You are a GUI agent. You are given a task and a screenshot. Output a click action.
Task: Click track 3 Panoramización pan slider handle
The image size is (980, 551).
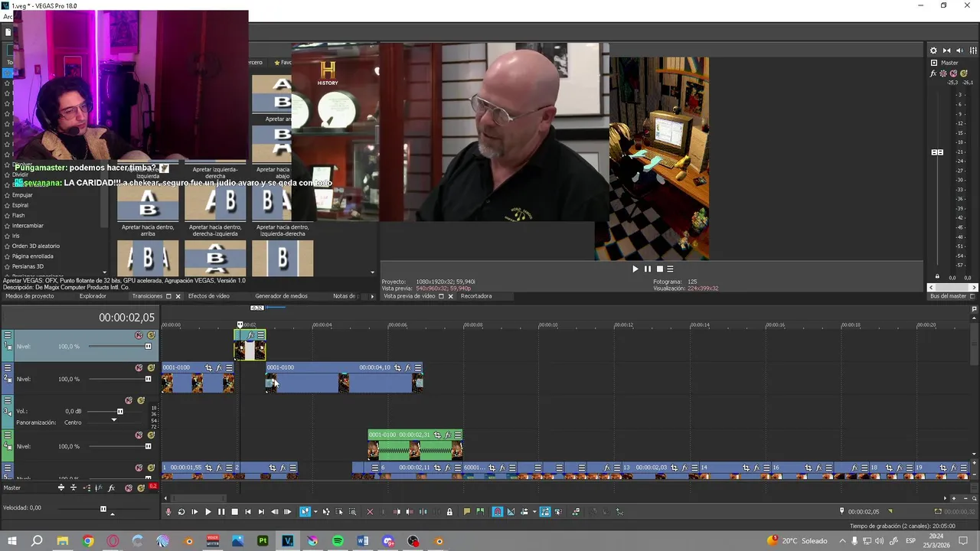[x=114, y=419]
